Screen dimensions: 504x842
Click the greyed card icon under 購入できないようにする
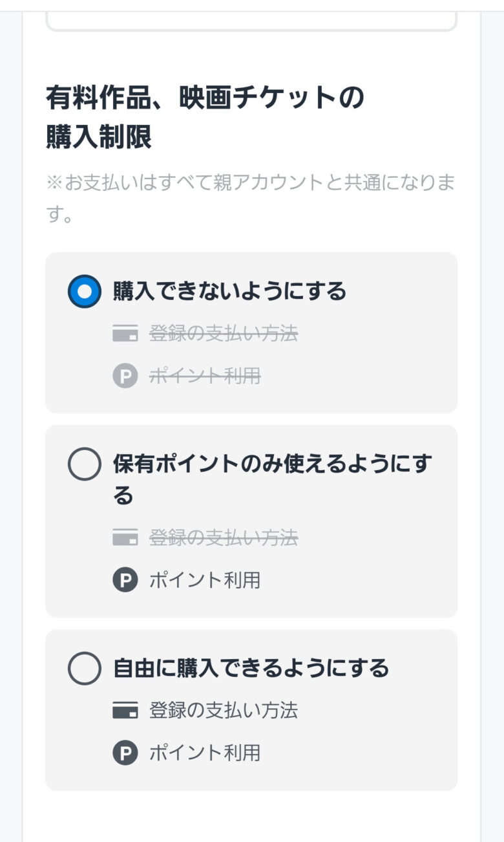coord(125,334)
